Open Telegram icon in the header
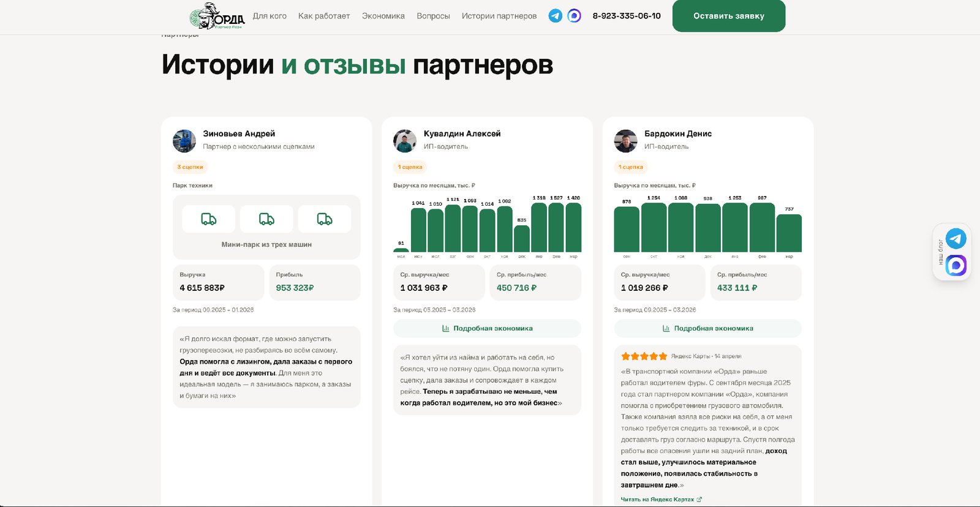 [x=556, y=16]
